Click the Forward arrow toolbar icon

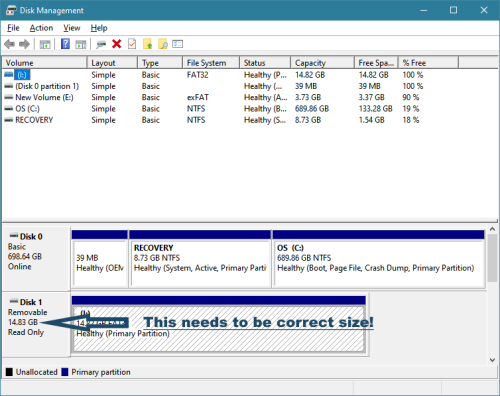tap(24, 44)
